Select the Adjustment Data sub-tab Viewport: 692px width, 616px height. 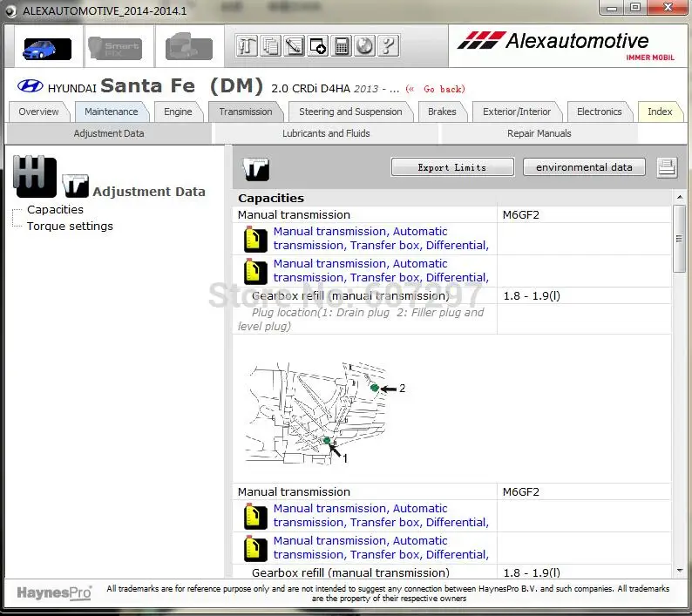click(x=109, y=133)
